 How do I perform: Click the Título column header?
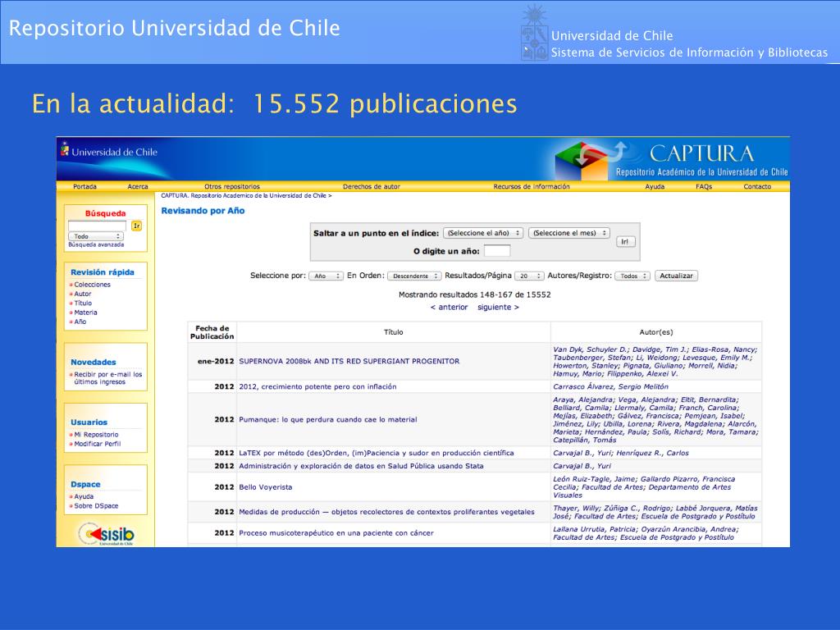(x=393, y=332)
